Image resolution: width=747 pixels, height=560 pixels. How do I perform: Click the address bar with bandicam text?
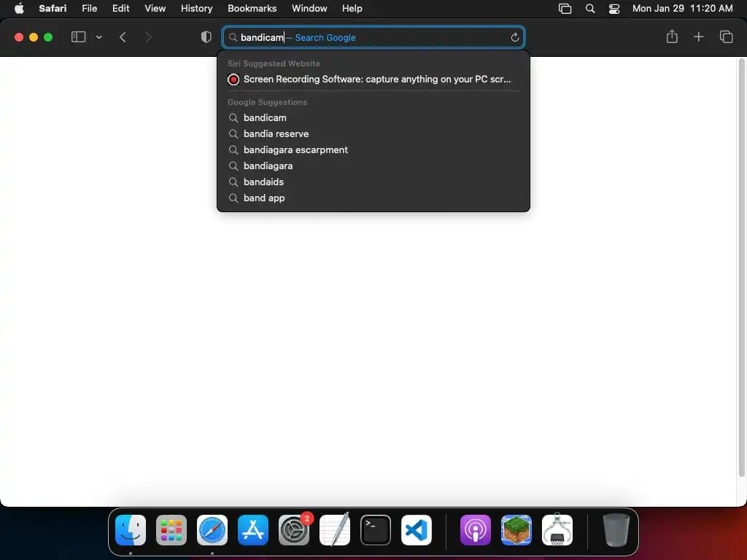pyautogui.click(x=373, y=37)
